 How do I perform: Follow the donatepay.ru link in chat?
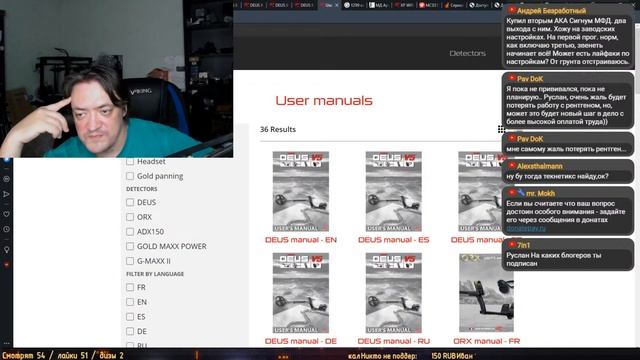(x=526, y=228)
